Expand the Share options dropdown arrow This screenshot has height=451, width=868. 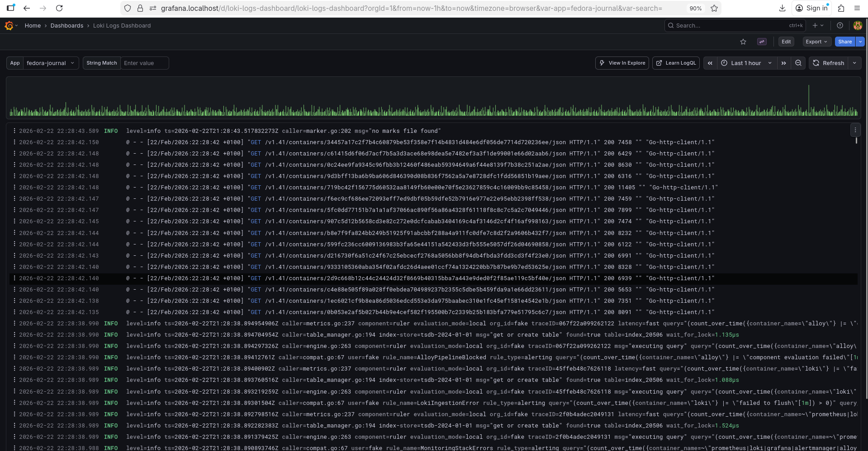click(x=860, y=42)
